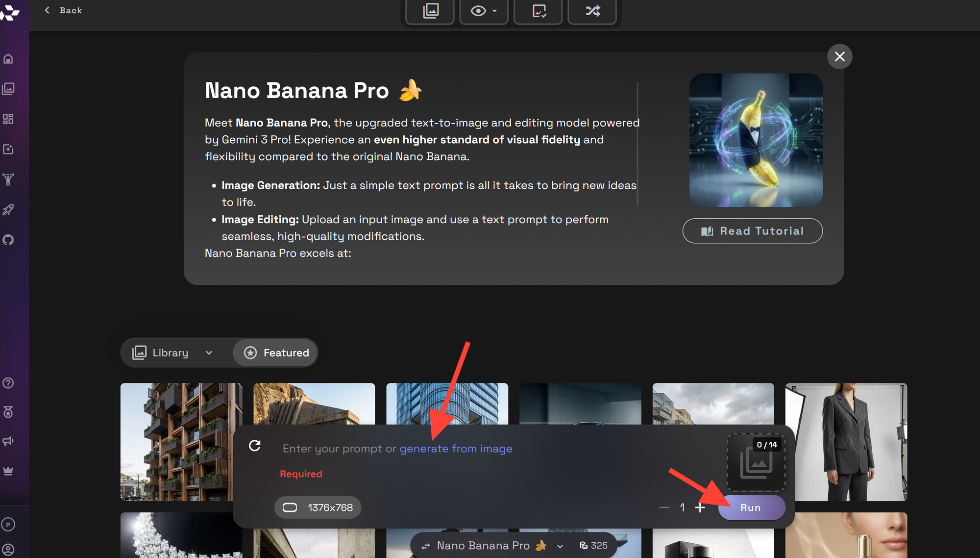
Task: Click the megaphone announcements icon
Action: 8,441
